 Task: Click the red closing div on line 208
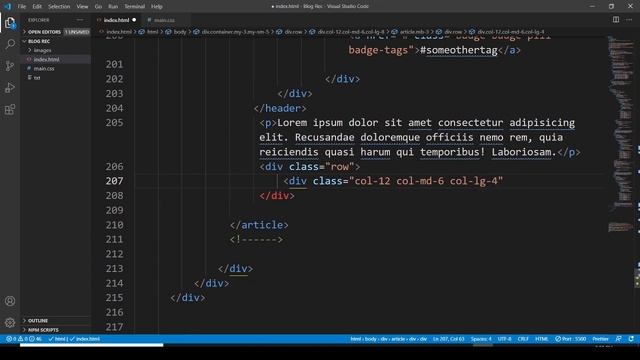pos(277,196)
